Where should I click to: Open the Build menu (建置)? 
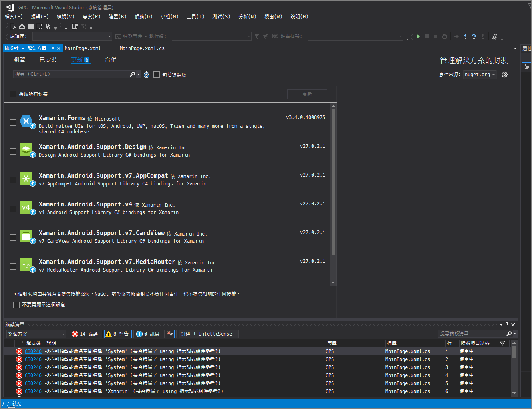click(117, 17)
